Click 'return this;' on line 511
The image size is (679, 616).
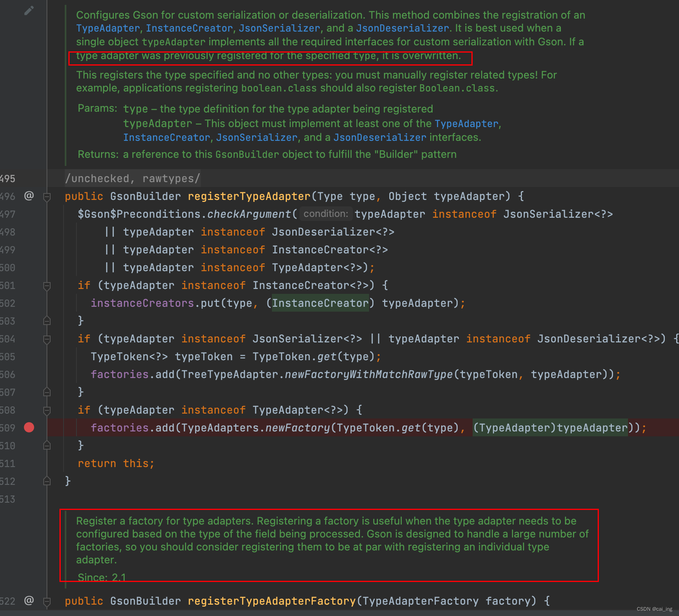tap(116, 463)
